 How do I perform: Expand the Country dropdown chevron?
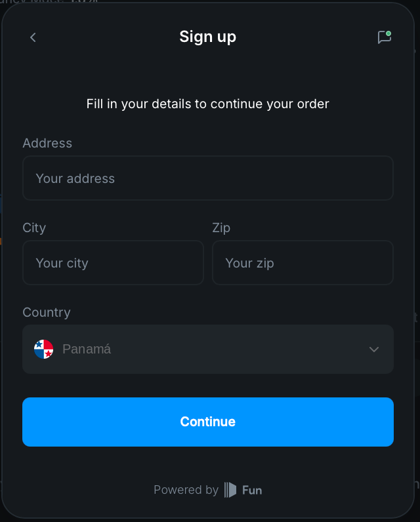(x=374, y=350)
